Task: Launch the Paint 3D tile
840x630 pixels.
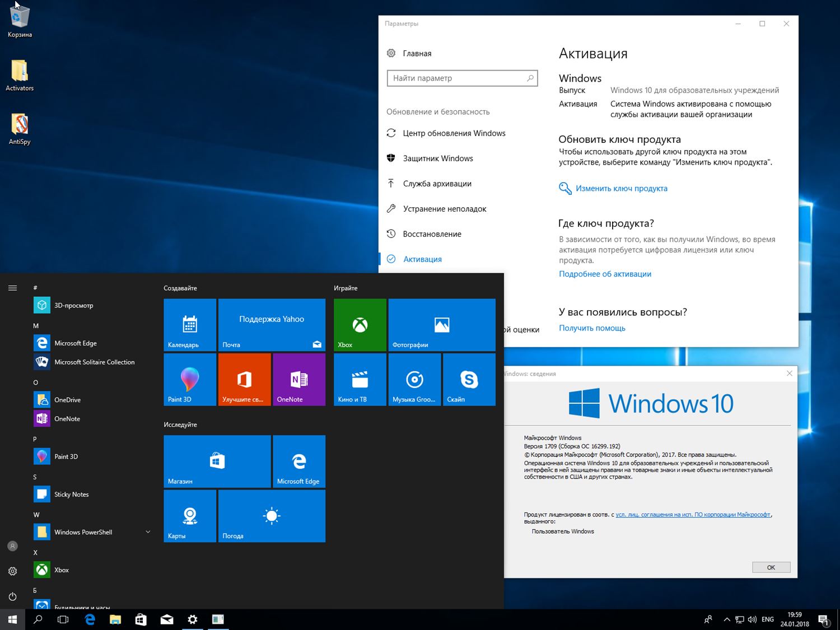Action: [x=189, y=379]
